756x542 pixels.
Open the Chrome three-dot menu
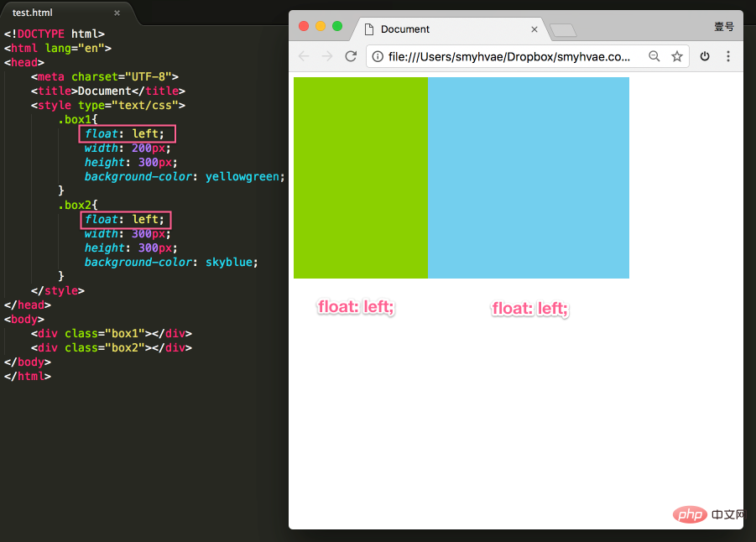727,56
